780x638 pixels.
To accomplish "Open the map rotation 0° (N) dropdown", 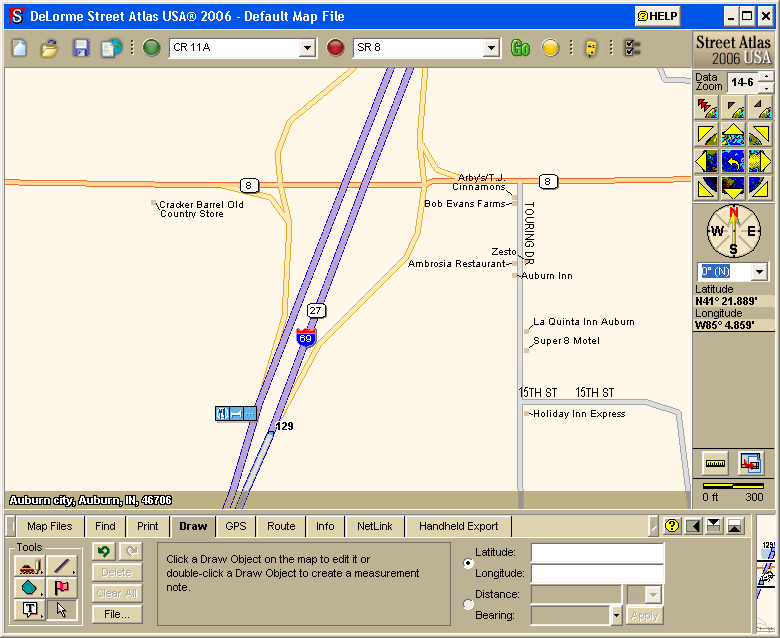I will pyautogui.click(x=759, y=272).
